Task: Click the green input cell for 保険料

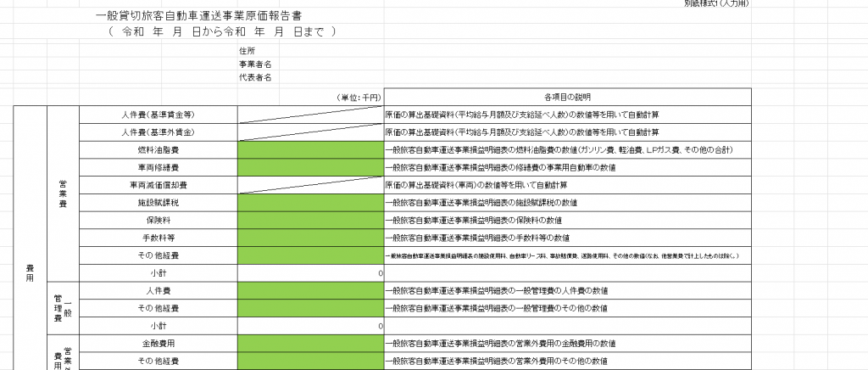Action: coord(310,221)
